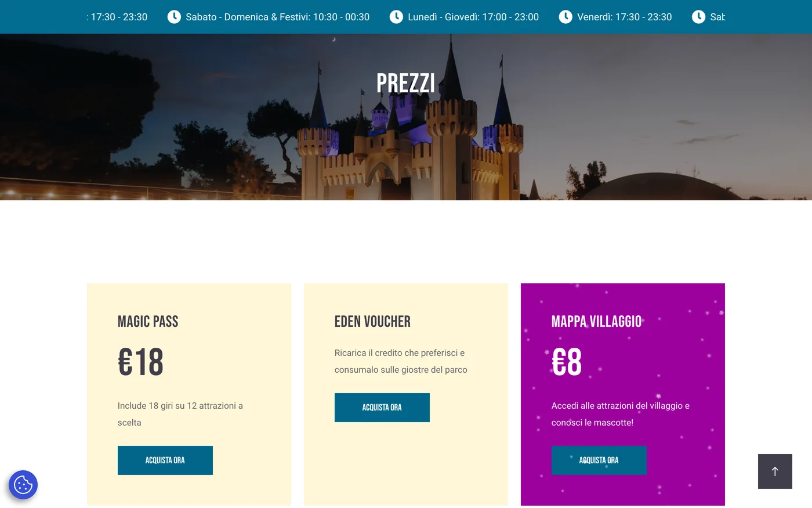Viewport: 812px width, 508px height.
Task: Click clock icon beside Lunedì - Giovedì hours
Action: (x=396, y=17)
